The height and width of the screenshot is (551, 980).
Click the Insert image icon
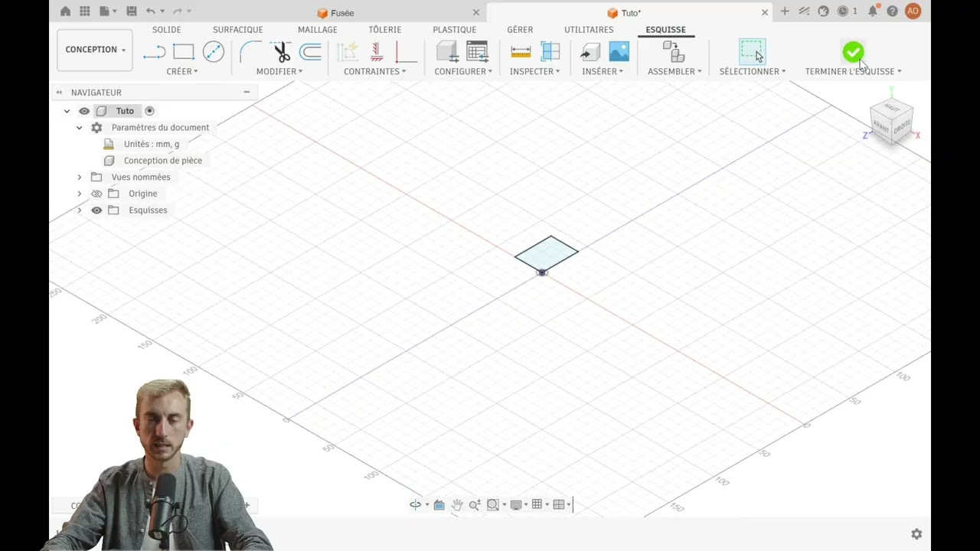tap(619, 51)
